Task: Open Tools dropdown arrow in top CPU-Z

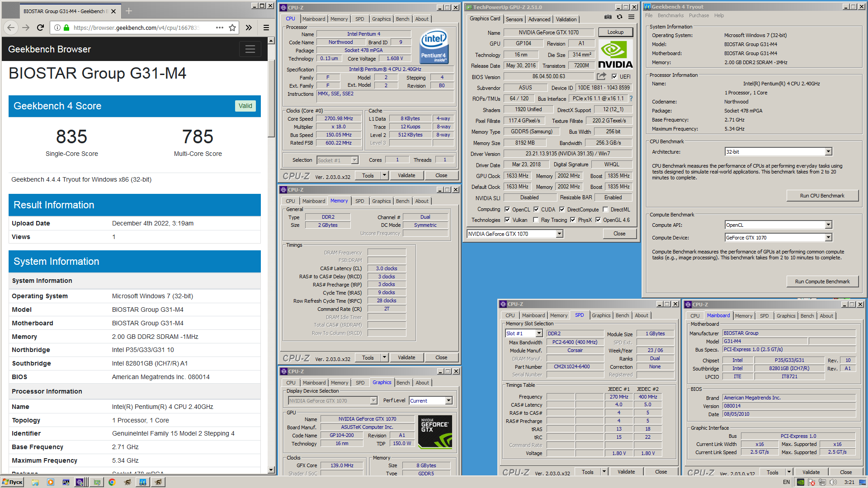Action: click(x=384, y=175)
